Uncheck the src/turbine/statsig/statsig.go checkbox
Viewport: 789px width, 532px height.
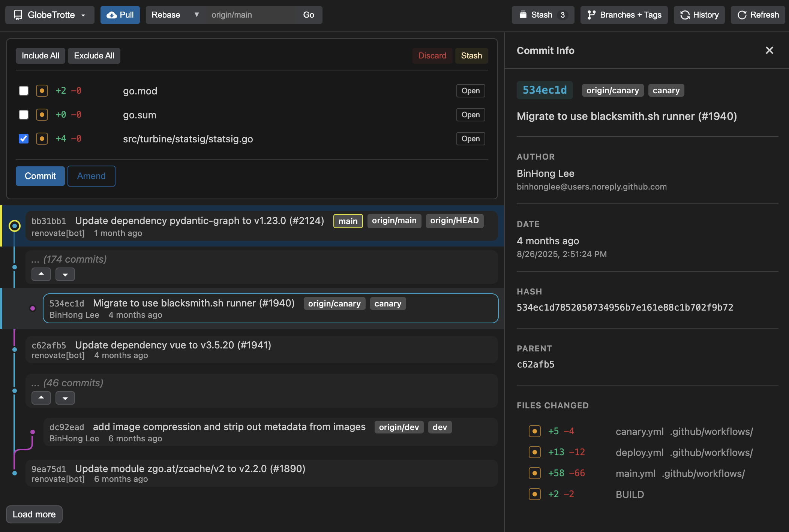pyautogui.click(x=23, y=139)
